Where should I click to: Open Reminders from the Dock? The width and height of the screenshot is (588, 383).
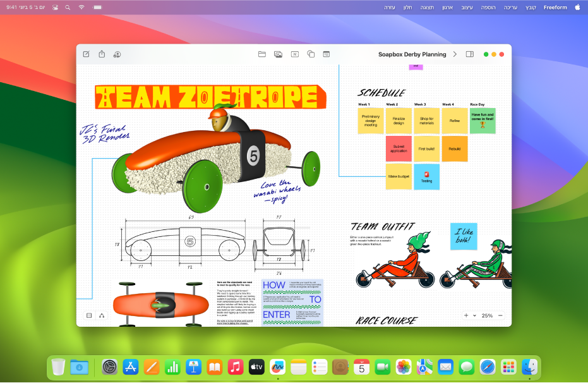click(320, 367)
